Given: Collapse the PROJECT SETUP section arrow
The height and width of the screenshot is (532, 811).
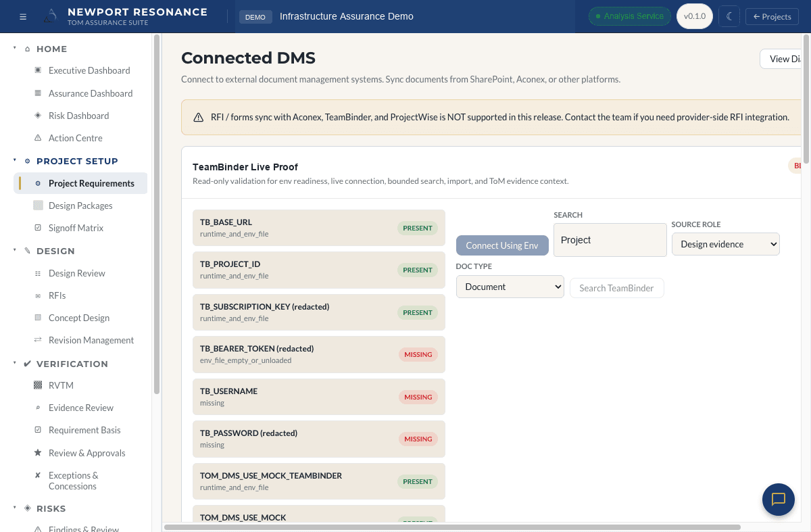Looking at the screenshot, I should coord(15,160).
